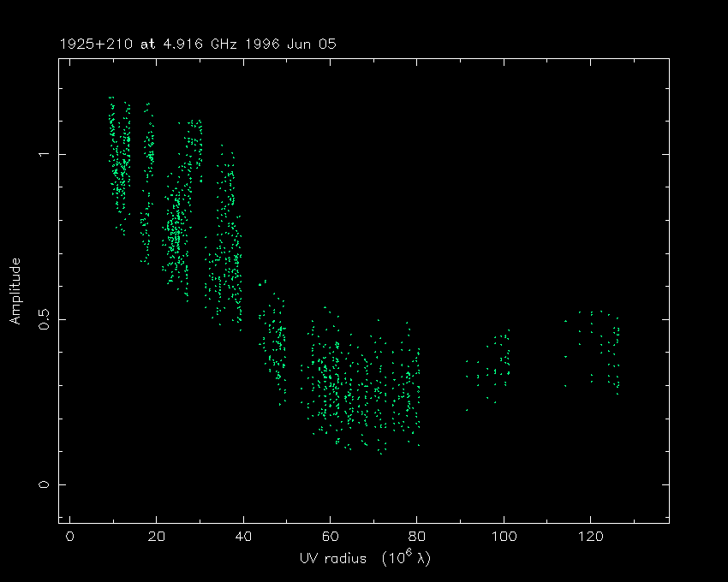Screen dimensions: 728x582
Task: Click the x-axis tick label '0'
Action: coord(69,537)
